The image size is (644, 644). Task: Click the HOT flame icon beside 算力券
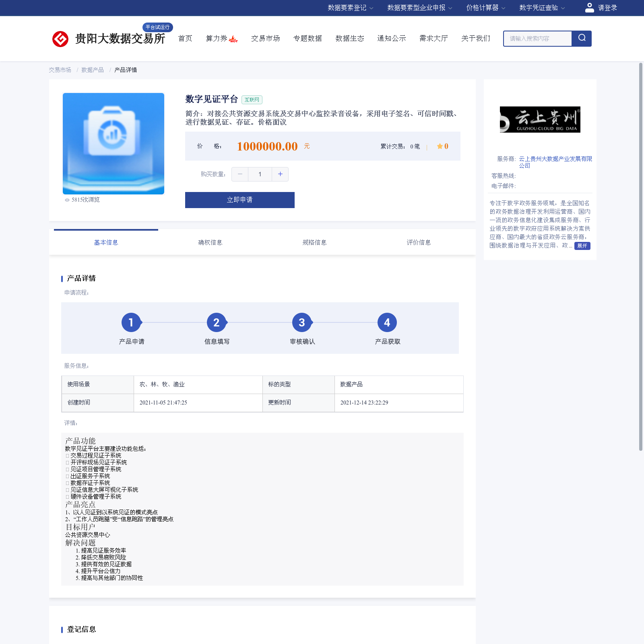coord(233,39)
